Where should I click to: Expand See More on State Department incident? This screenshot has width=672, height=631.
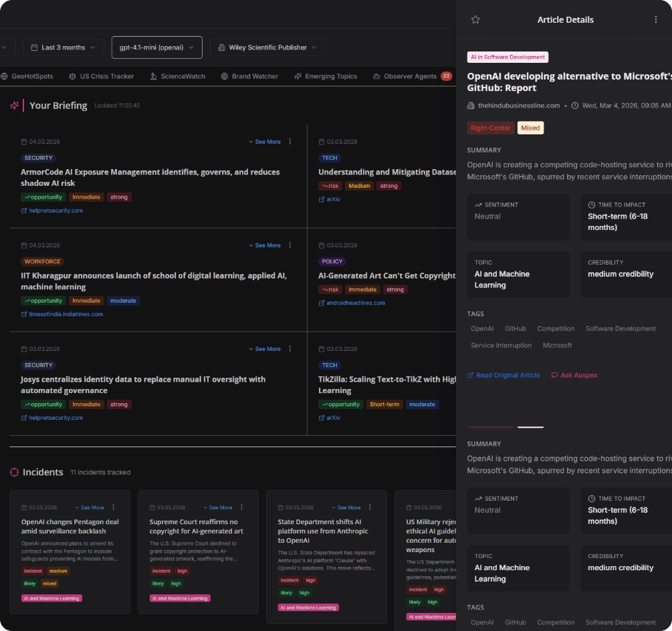point(346,507)
